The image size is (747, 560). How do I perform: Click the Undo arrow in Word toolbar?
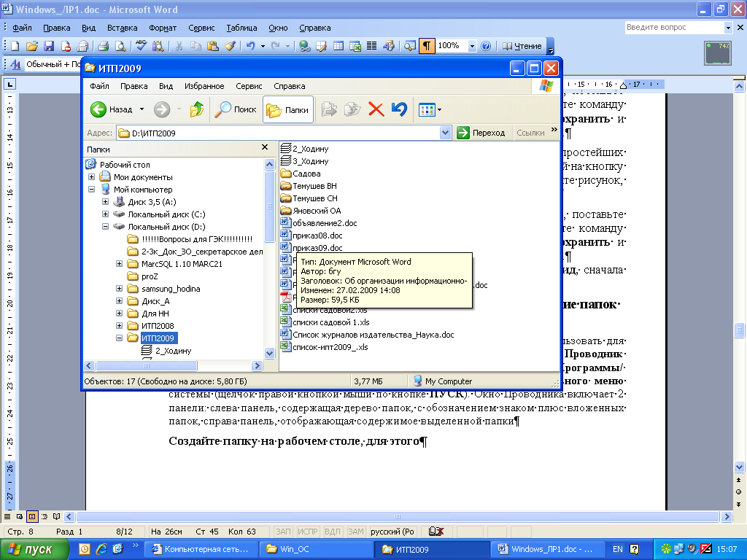pos(251,46)
